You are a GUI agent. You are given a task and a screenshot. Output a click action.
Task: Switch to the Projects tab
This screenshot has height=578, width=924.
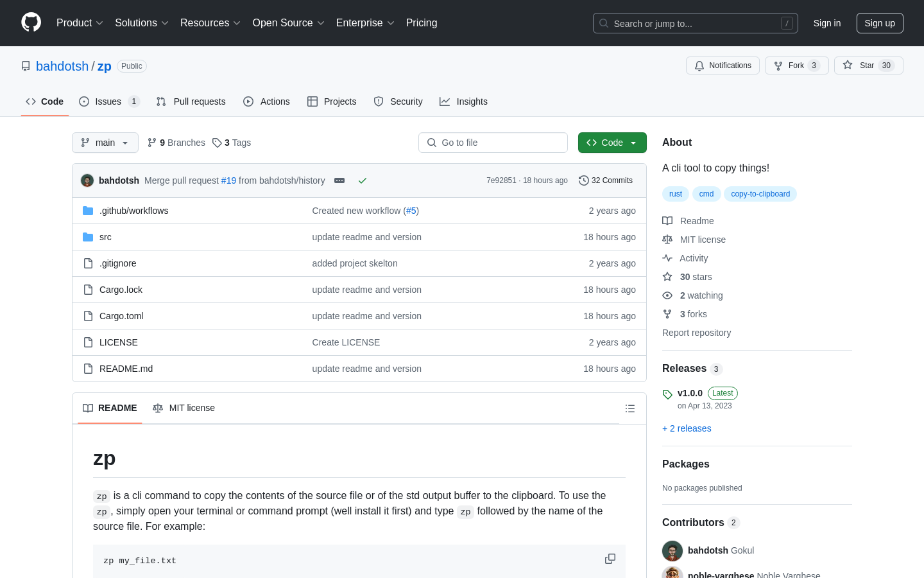[x=332, y=101]
